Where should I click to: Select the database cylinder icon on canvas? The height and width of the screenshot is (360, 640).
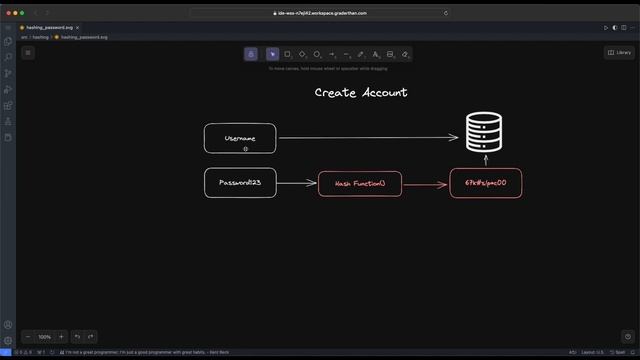[484, 132]
